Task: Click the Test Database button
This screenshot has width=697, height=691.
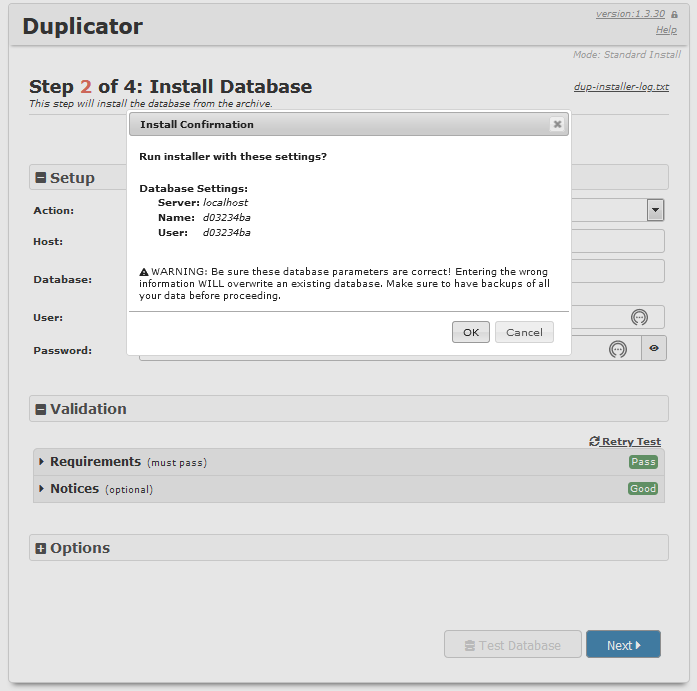Action: click(513, 644)
